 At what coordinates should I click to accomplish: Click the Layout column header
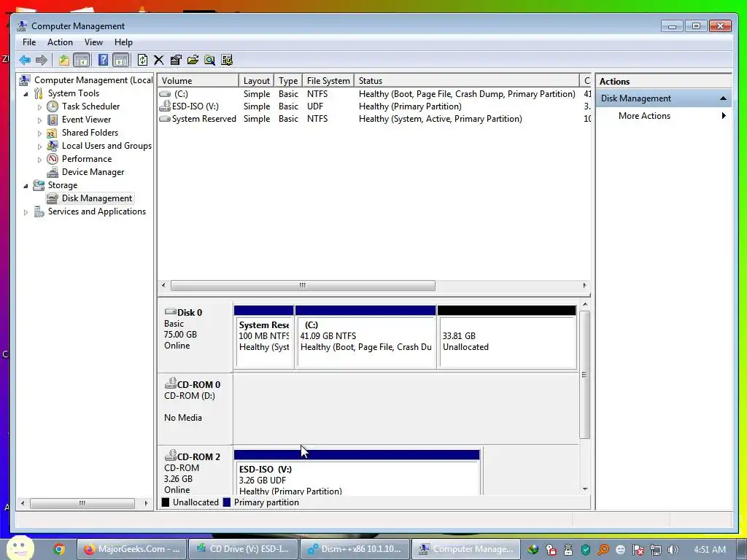256,80
